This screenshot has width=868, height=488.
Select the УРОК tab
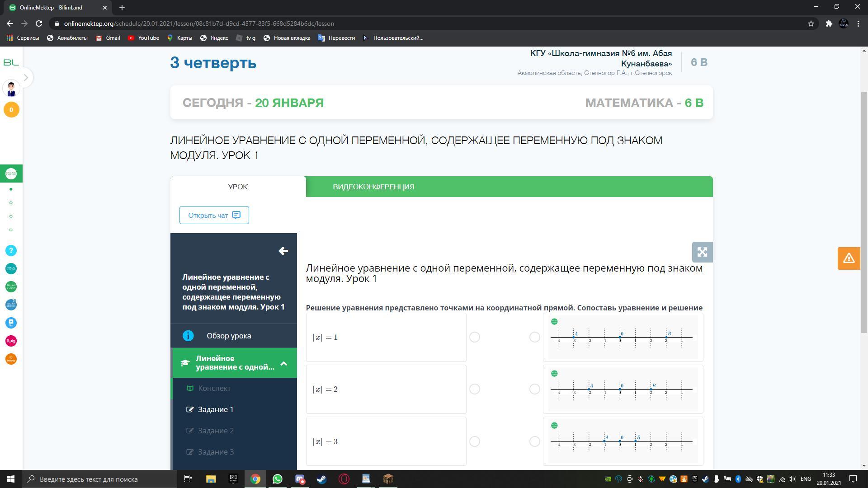click(238, 187)
